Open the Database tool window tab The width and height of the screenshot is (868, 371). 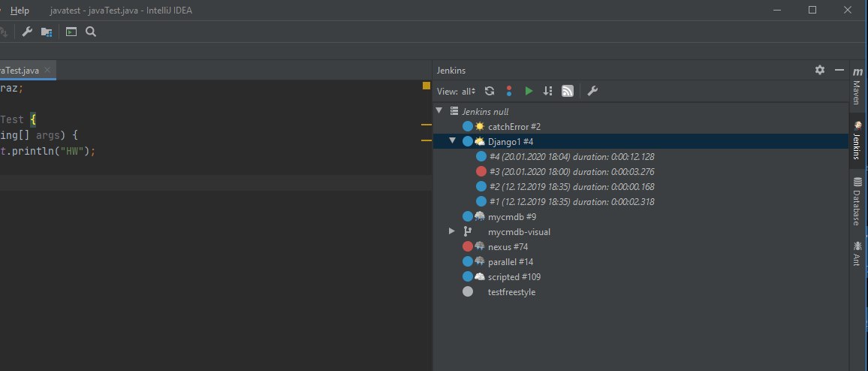coord(857,201)
